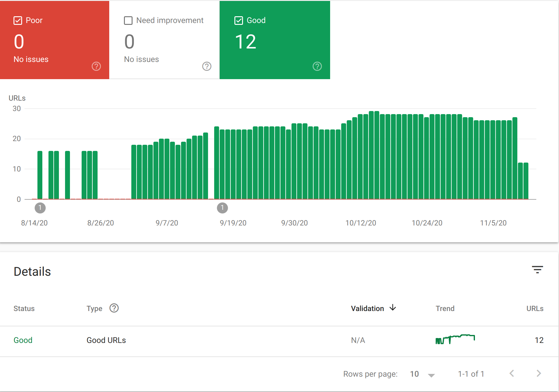Click the Trend sparkline in Good row
Viewport: 559px width, 392px height.
455,339
